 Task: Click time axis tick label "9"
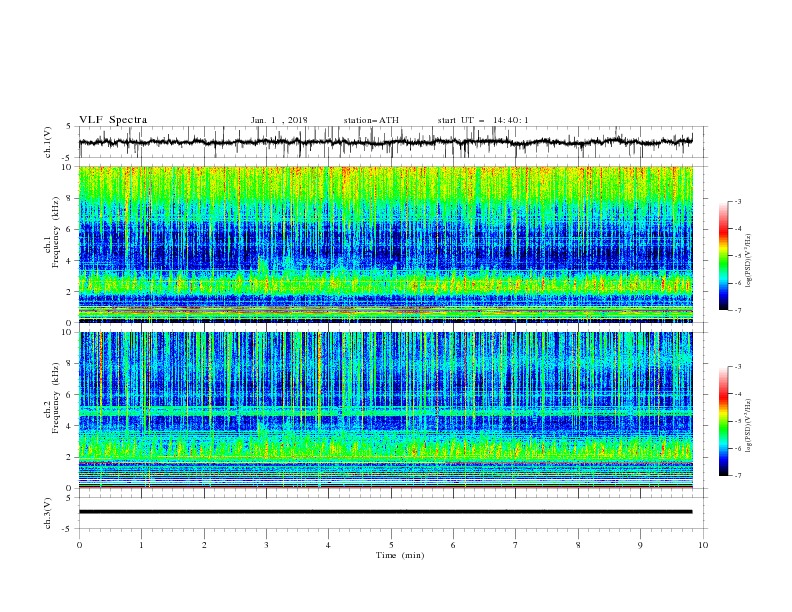tap(640, 545)
